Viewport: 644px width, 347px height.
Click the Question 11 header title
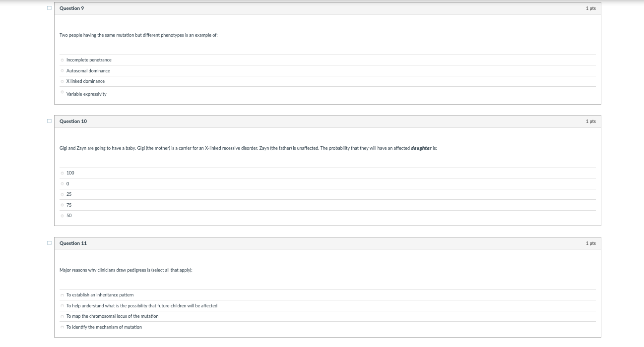73,243
